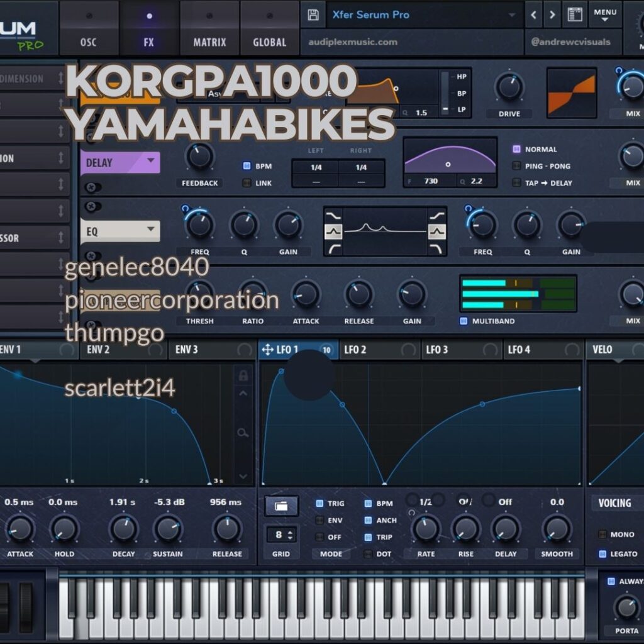
Task: Toggle LFO ENV mode
Action: point(319,520)
